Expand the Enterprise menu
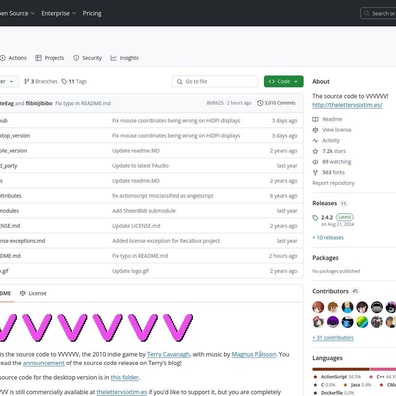396x396 pixels. click(59, 13)
